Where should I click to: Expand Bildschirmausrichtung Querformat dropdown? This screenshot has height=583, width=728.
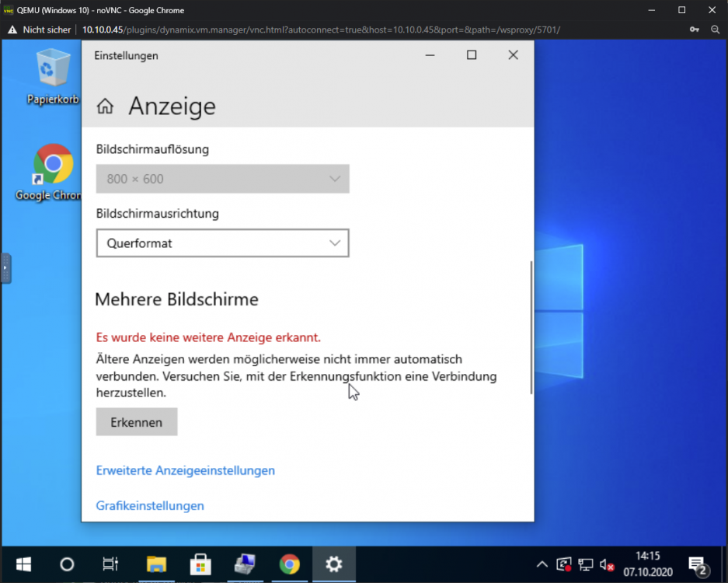click(222, 243)
